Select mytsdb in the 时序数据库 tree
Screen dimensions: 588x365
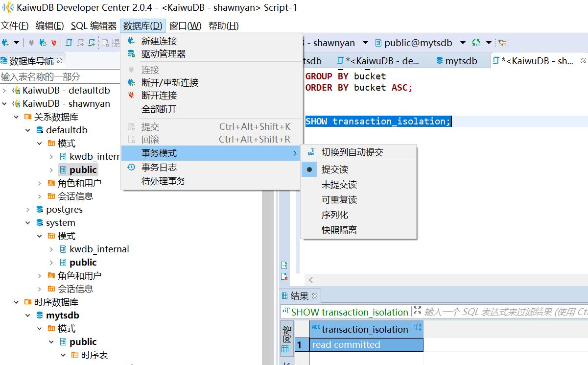tap(63, 316)
